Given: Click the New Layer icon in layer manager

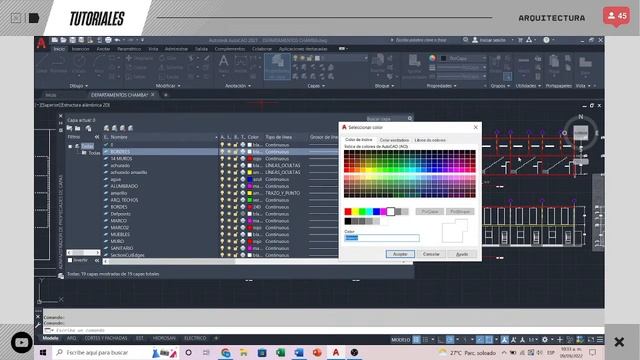Looking at the screenshot, I should (107, 128).
